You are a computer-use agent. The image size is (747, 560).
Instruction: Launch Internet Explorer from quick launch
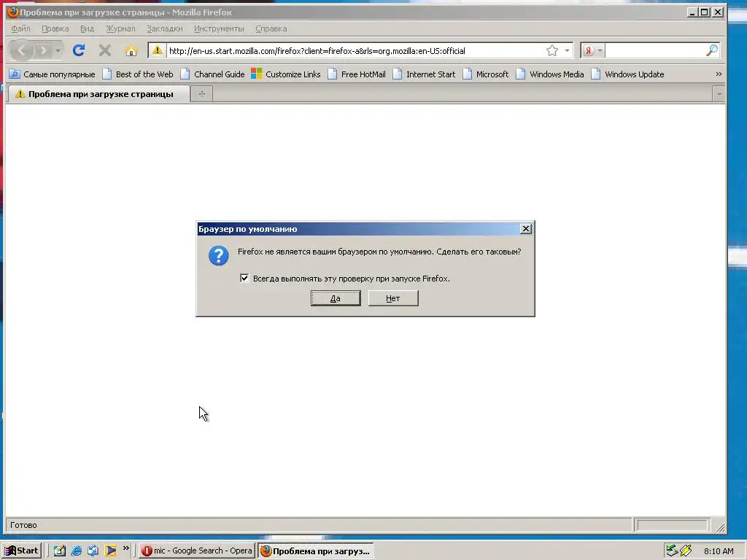coord(76,551)
